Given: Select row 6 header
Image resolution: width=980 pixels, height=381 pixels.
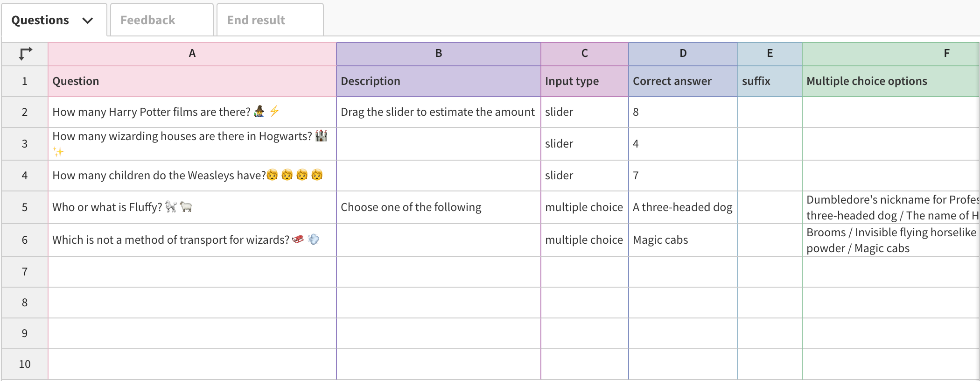Looking at the screenshot, I should (x=25, y=240).
